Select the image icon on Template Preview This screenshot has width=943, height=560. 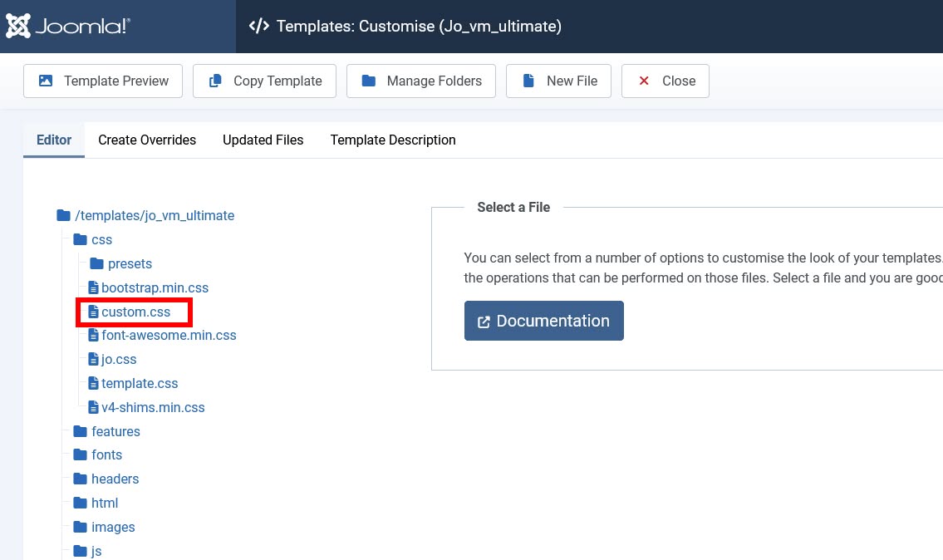(x=46, y=81)
